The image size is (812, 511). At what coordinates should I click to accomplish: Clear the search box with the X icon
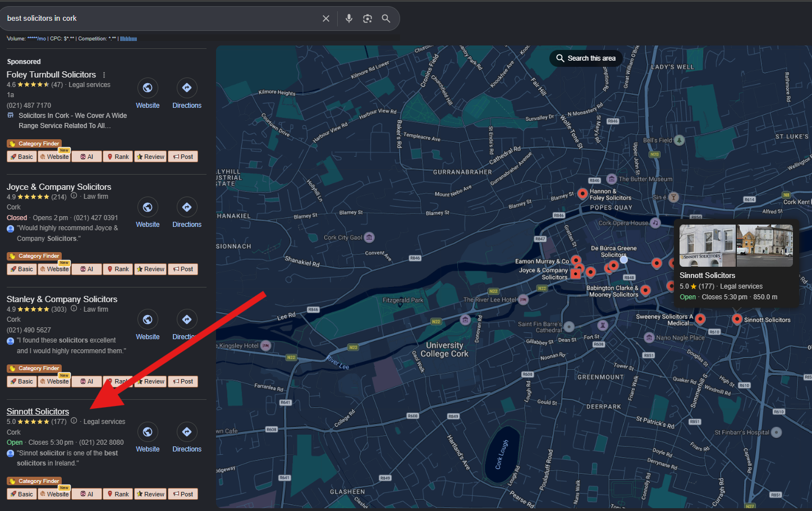[x=326, y=19]
